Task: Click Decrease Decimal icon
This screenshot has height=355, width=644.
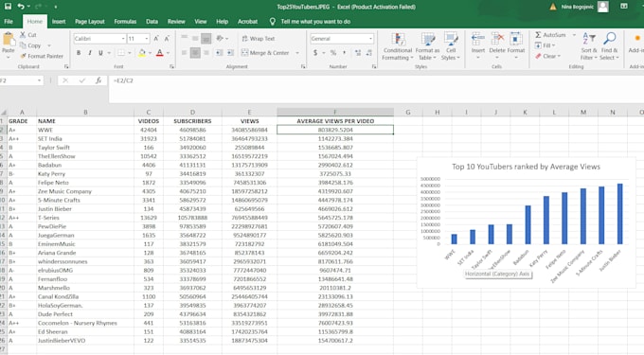Action: point(368,52)
